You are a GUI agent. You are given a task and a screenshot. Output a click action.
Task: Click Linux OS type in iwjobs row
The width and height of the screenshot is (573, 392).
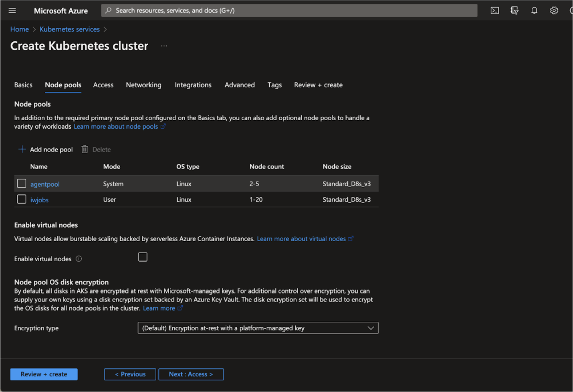(x=184, y=200)
